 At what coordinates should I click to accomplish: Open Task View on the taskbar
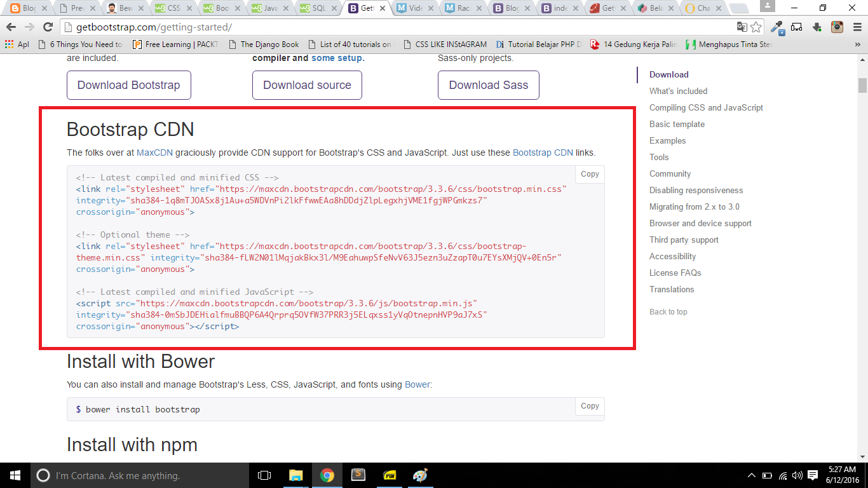(x=264, y=475)
